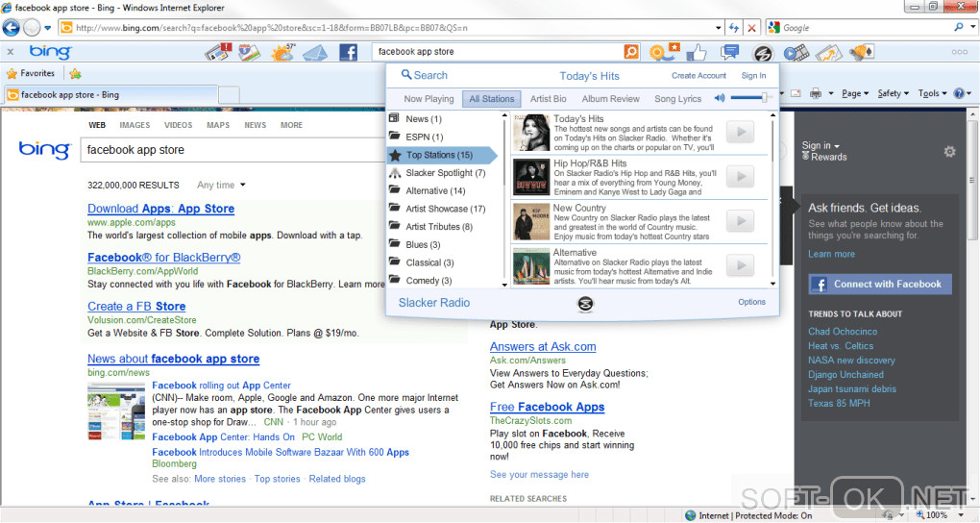Open the Song Lyrics tab
Viewport: 980px width, 523px height.
[x=677, y=99]
